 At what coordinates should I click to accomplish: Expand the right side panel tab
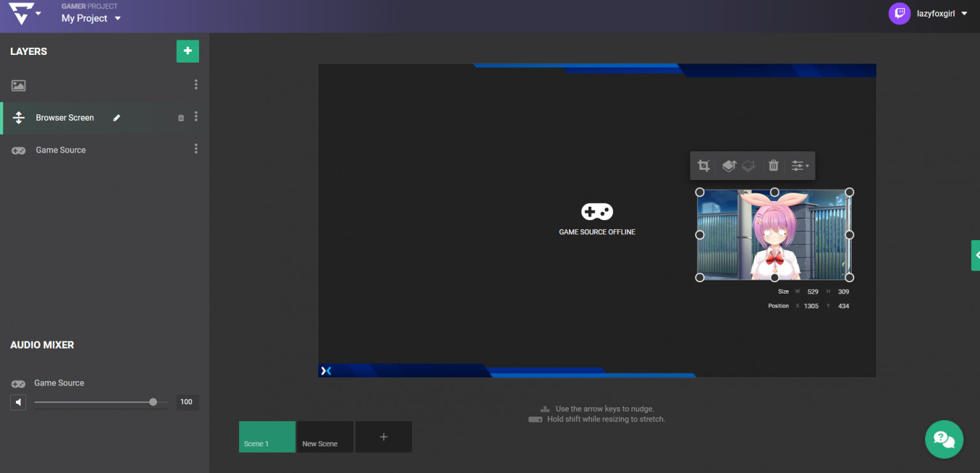(x=976, y=255)
